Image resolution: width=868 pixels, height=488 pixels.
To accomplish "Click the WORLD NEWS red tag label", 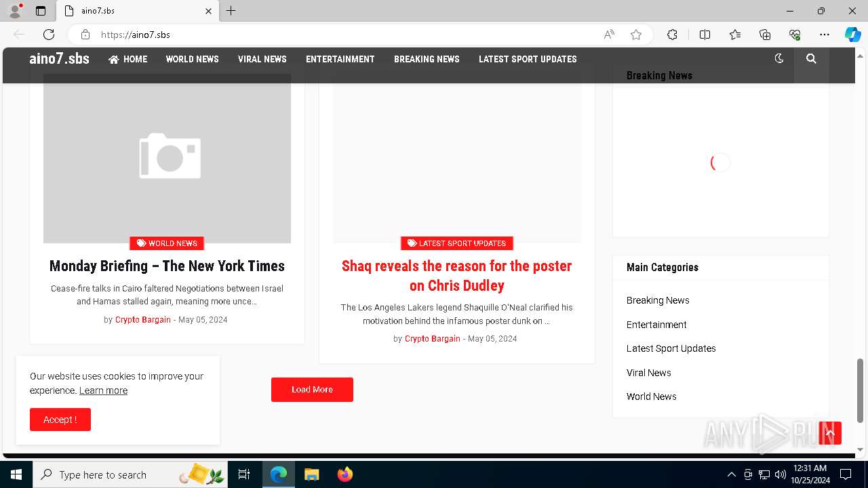I will pos(167,243).
